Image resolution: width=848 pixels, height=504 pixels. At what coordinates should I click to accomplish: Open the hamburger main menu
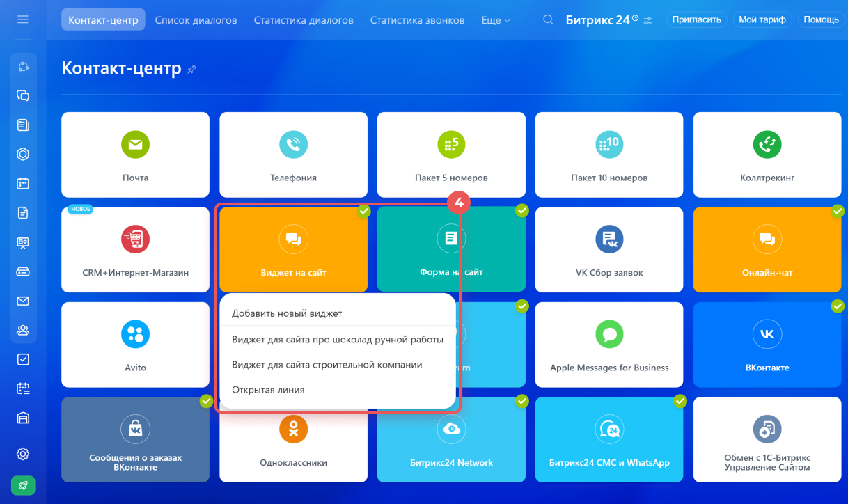(23, 19)
